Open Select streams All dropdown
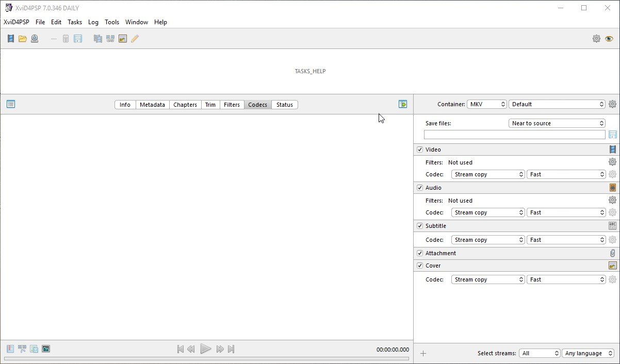 540,353
